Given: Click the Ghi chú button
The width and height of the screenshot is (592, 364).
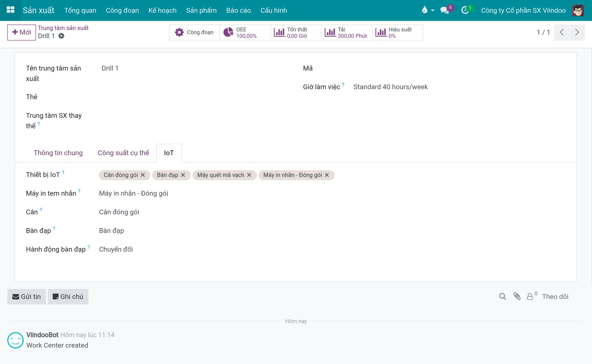Looking at the screenshot, I should point(68,297).
